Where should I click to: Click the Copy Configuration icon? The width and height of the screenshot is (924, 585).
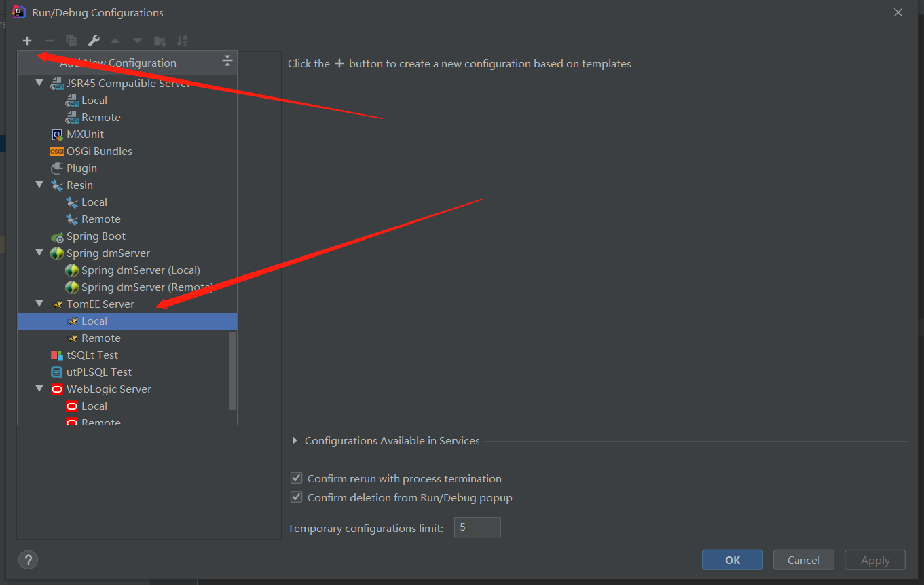(71, 41)
